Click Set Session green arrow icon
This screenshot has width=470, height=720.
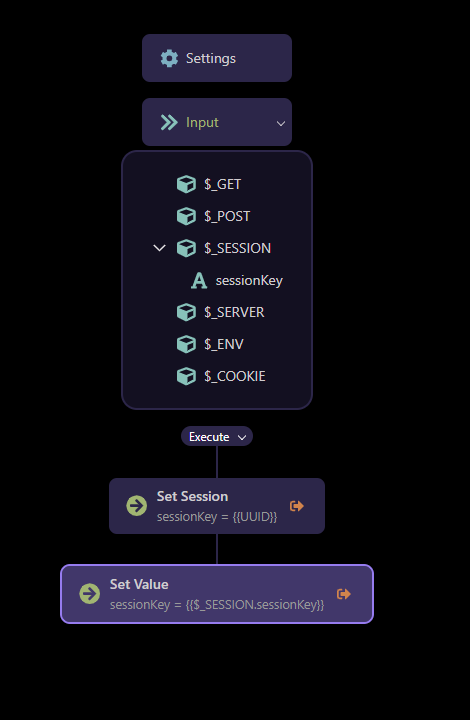click(136, 506)
